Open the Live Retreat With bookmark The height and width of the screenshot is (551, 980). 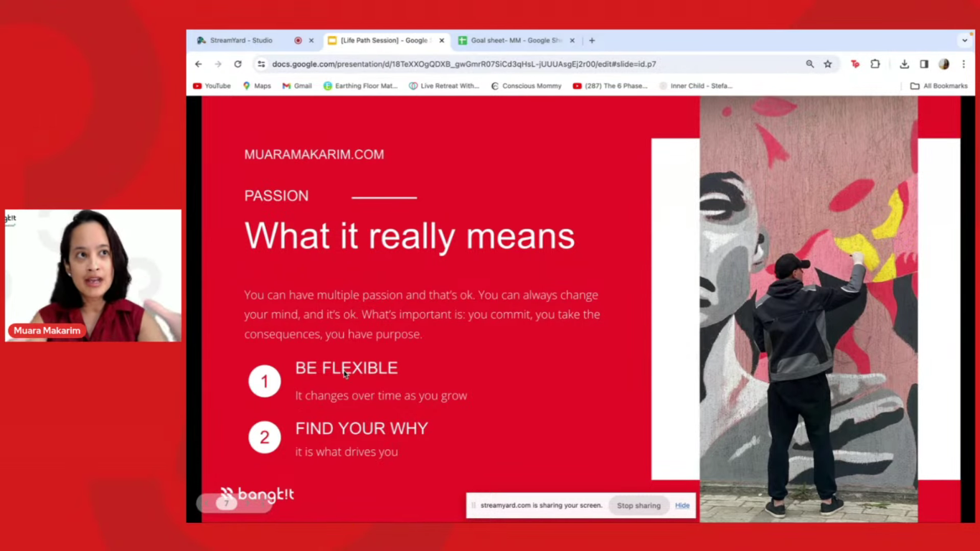(444, 86)
